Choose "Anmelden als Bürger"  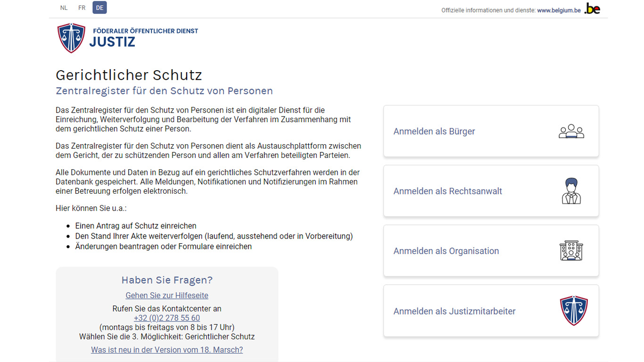coord(434,132)
